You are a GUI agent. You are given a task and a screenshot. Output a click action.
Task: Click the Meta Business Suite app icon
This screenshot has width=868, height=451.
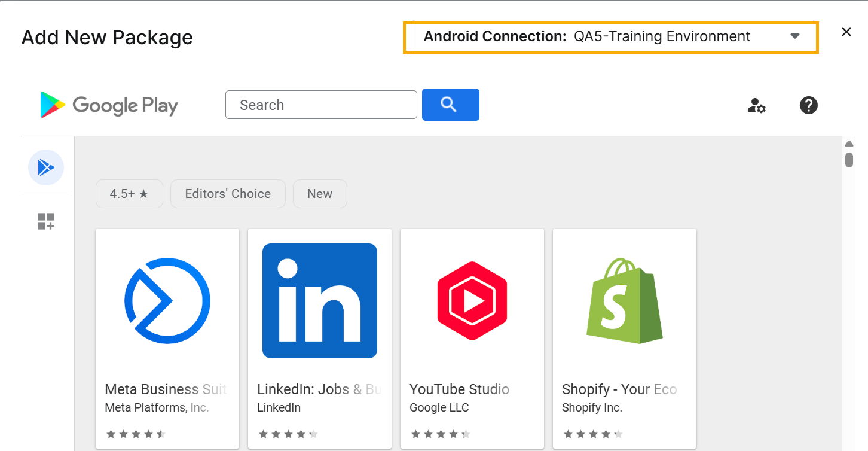pyautogui.click(x=167, y=300)
